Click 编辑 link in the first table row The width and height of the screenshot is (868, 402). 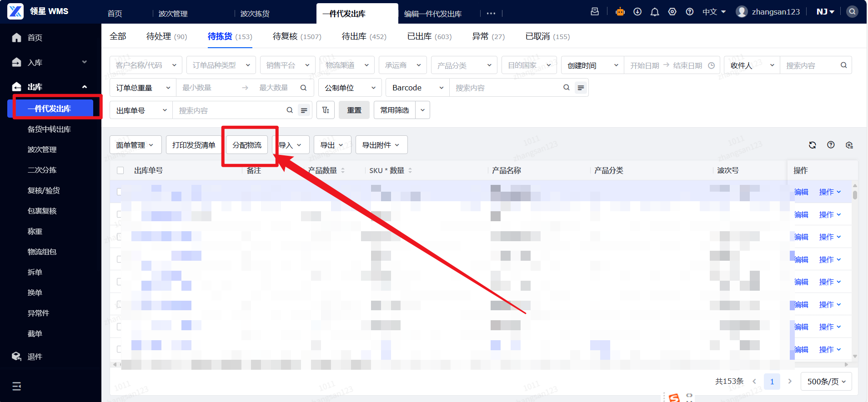[801, 192]
